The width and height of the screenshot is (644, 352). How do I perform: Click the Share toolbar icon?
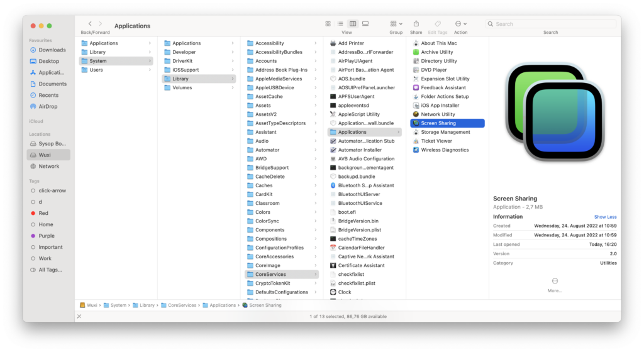click(x=416, y=24)
